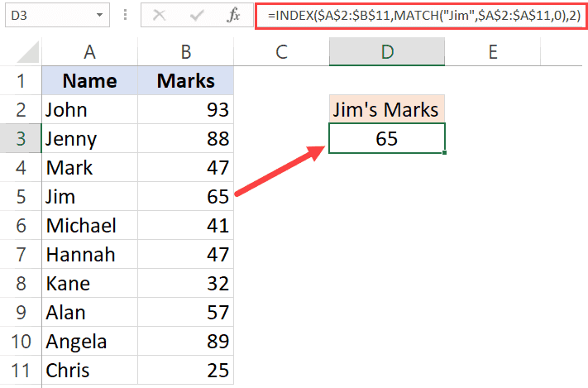
Task: Select column C header
Action: click(x=281, y=52)
